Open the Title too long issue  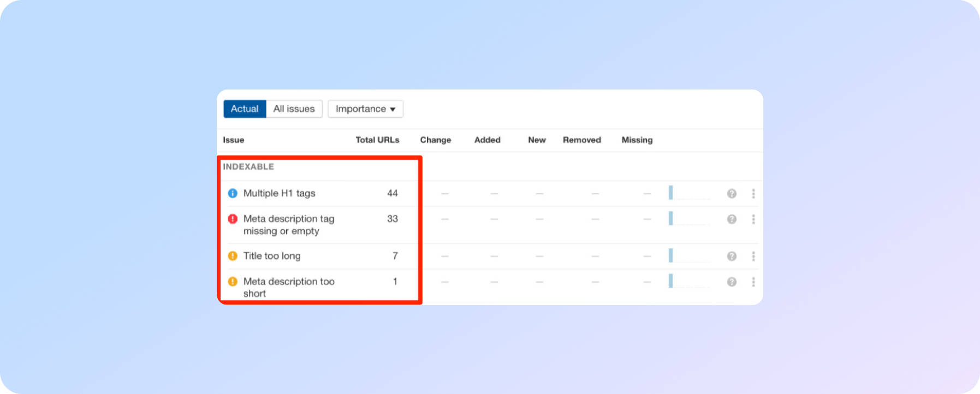[272, 256]
